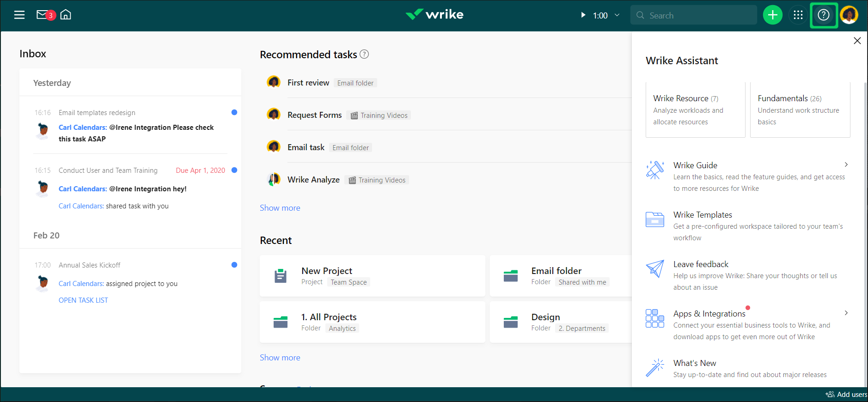Open the apps grid launcher
Screen dimensions: 868x402
click(798, 15)
